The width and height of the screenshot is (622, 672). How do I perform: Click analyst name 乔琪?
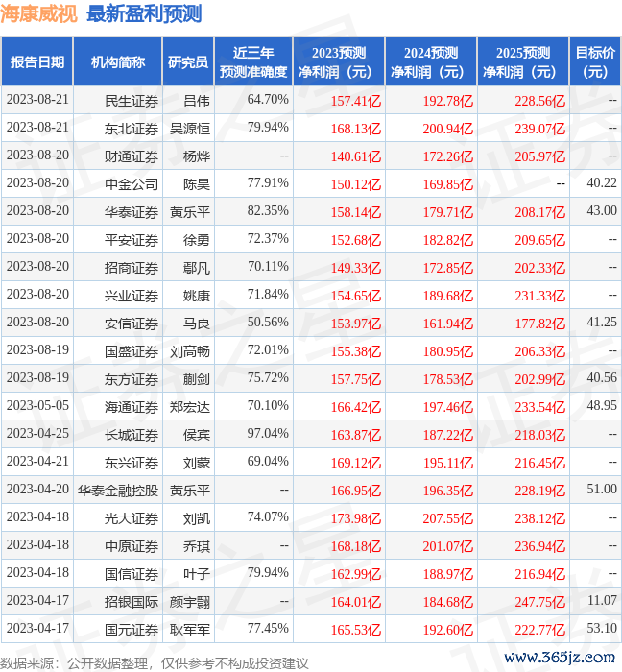[197, 546]
